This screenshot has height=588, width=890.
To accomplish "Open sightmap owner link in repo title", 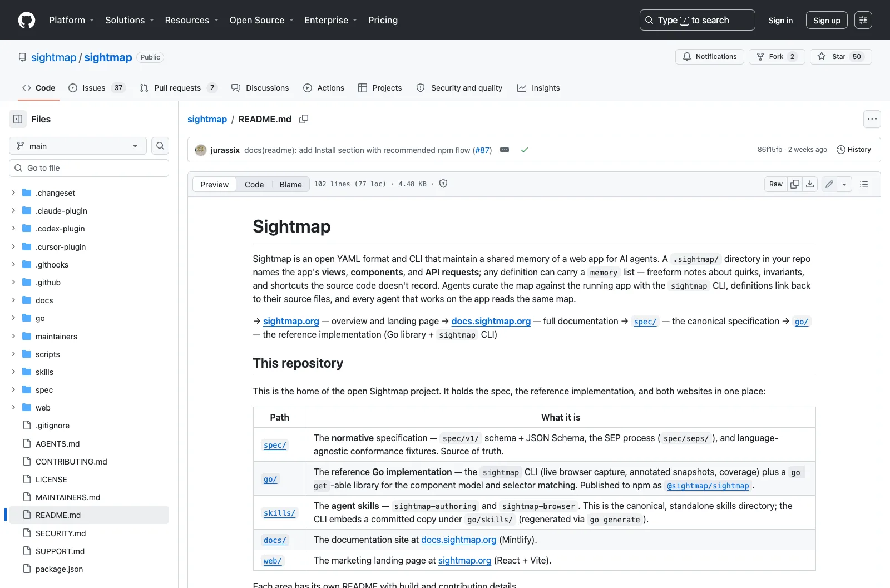I will point(53,57).
